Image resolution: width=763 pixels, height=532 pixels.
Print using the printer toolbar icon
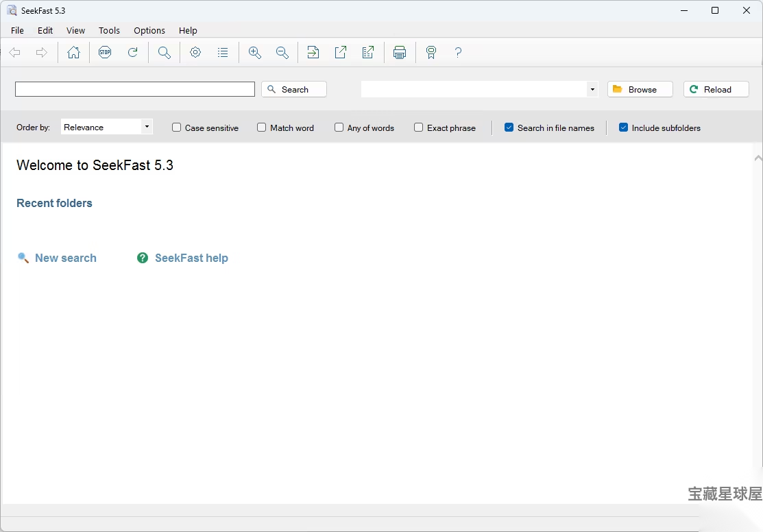pos(400,52)
